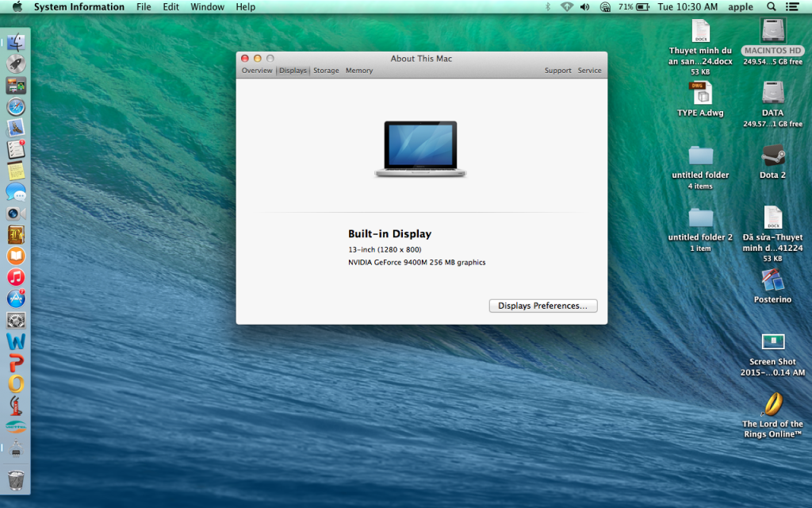Viewport: 812px width, 508px height.
Task: Open the Support link
Action: (557, 71)
